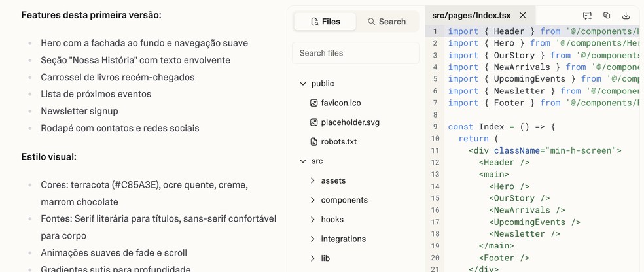Close the src/pages/Index.tsx tab
The image size is (644, 272).
(522, 15)
